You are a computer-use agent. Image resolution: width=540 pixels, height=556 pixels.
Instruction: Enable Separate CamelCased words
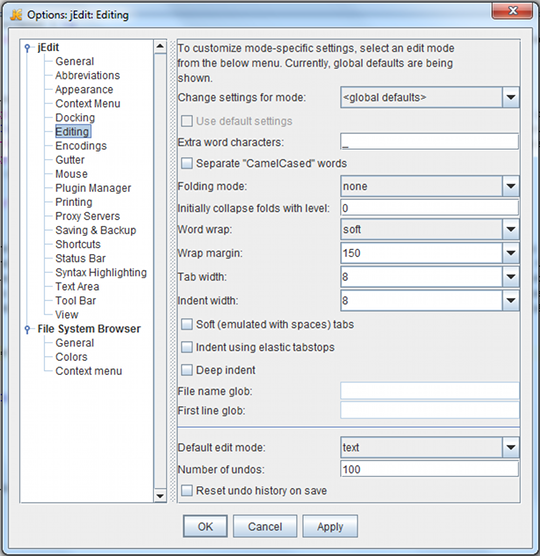[x=187, y=163]
